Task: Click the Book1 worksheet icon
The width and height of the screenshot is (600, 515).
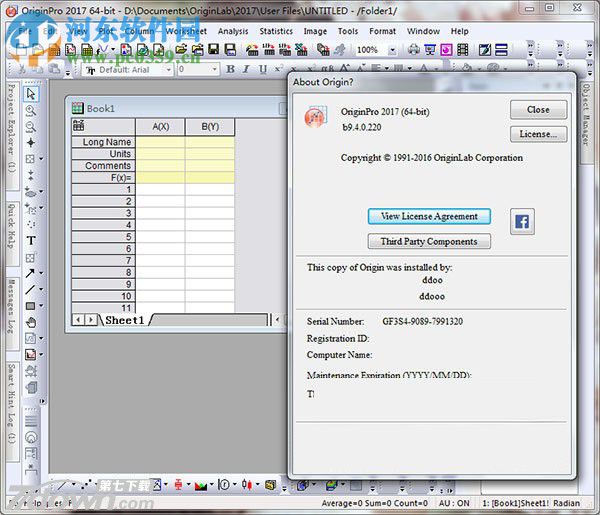Action: pos(77,108)
